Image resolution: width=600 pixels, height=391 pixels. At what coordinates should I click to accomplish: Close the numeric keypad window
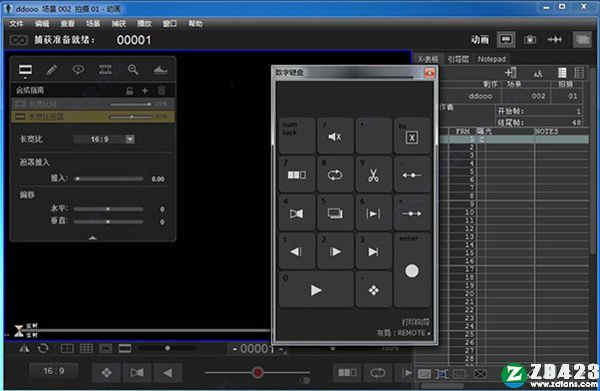pos(429,72)
